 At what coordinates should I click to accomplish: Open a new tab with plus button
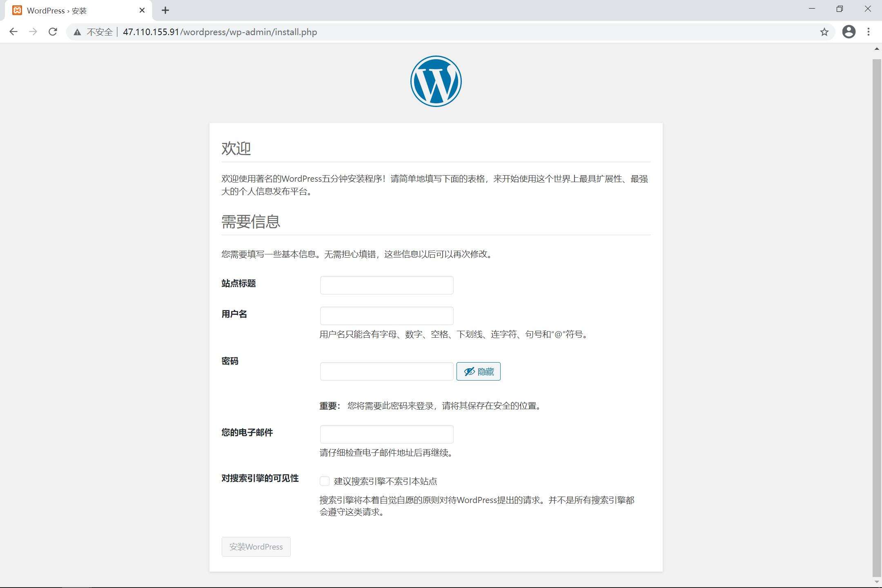pos(165,10)
